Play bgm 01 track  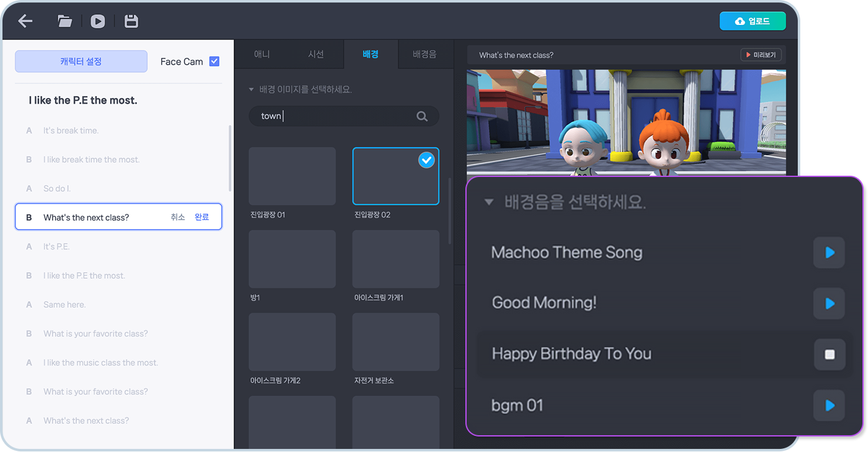829,405
